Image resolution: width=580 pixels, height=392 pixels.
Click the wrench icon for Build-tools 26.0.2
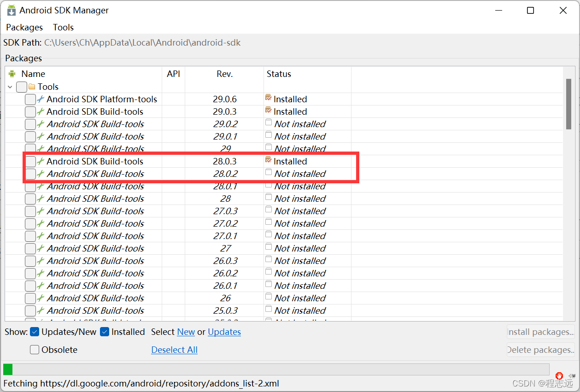[x=41, y=273]
